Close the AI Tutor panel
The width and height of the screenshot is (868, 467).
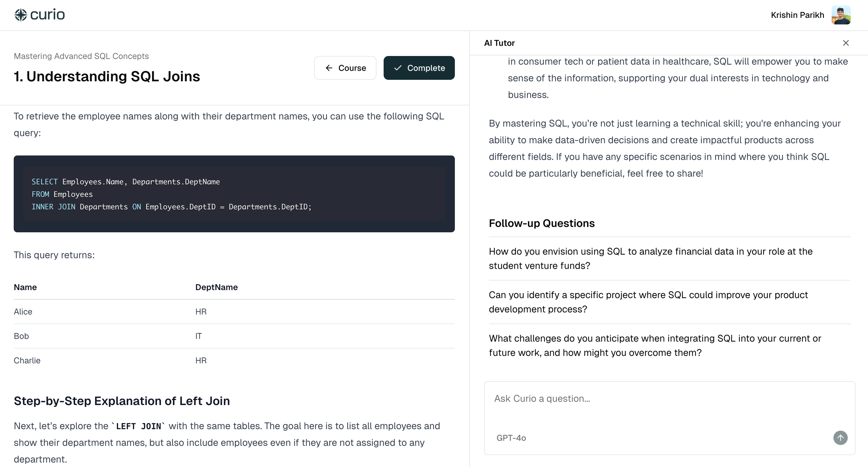click(x=845, y=43)
